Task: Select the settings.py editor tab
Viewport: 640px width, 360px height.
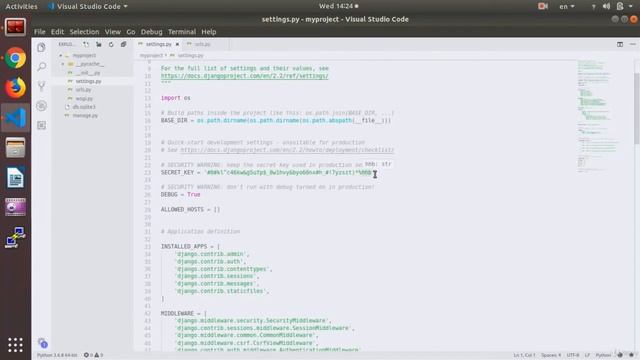Action: pyautogui.click(x=157, y=44)
